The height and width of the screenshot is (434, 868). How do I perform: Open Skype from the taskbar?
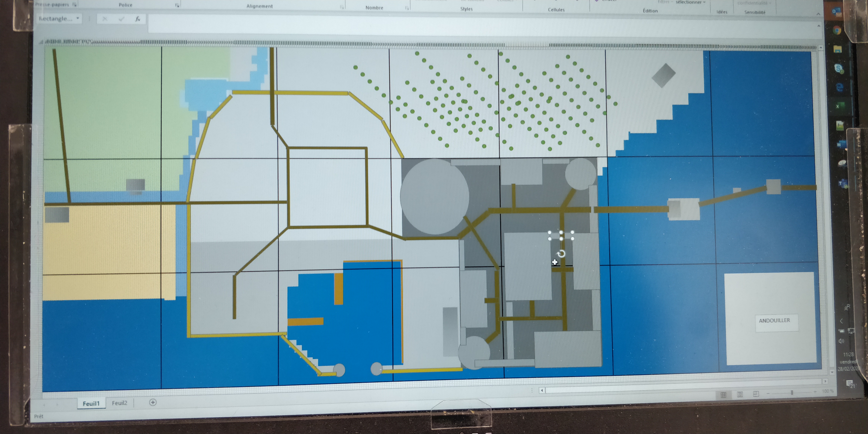(839, 68)
